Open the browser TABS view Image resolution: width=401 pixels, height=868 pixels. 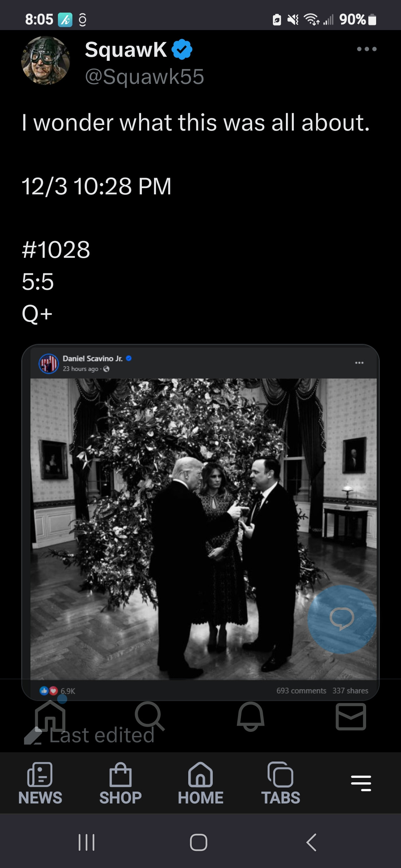(x=281, y=783)
